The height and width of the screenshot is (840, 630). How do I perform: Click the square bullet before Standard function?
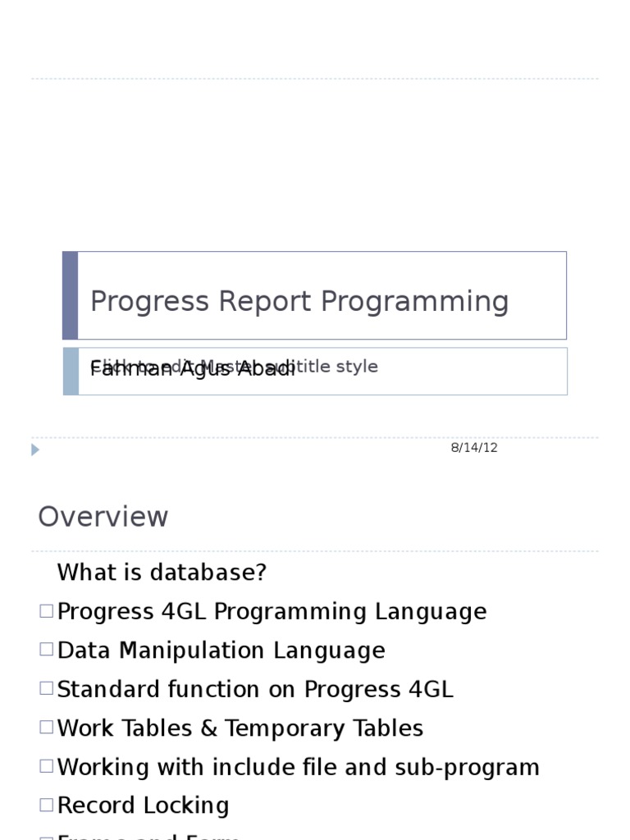coord(46,687)
